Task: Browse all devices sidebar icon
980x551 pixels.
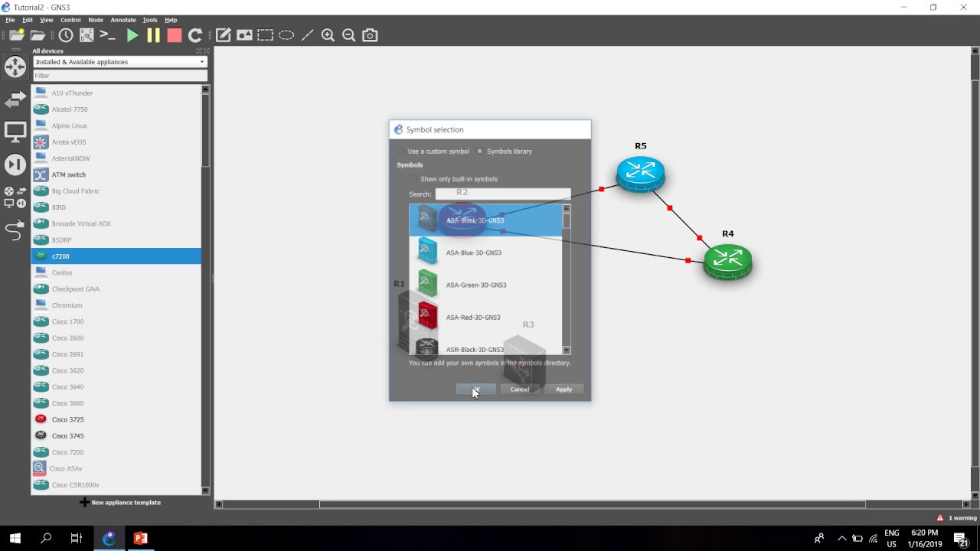Action: pyautogui.click(x=15, y=197)
